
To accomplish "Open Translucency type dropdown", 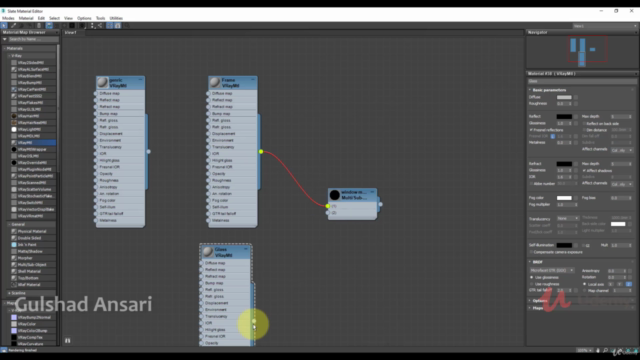I will [568, 218].
